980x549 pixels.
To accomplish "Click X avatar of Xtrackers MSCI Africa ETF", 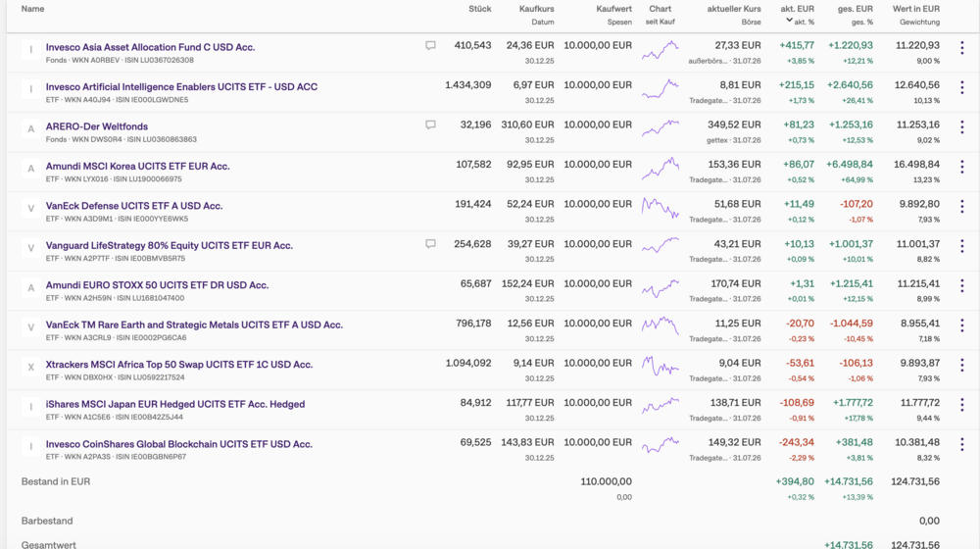I will point(30,368).
